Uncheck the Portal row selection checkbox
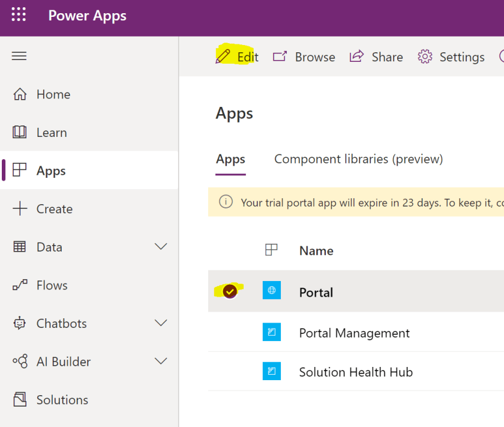The image size is (504, 427). 229,291
